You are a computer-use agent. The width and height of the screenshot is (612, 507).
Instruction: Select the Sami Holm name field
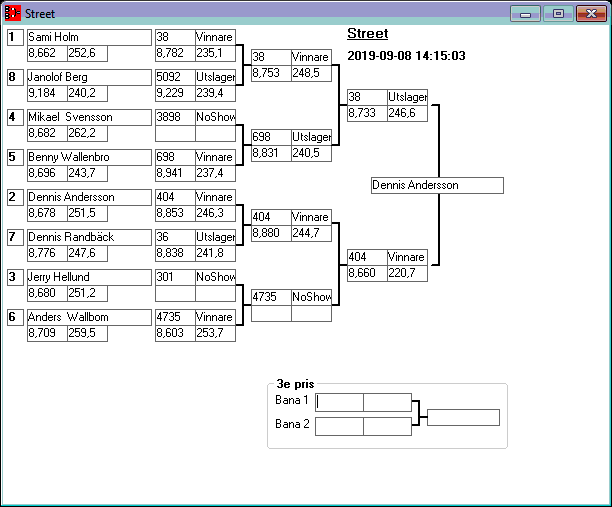pos(87,37)
